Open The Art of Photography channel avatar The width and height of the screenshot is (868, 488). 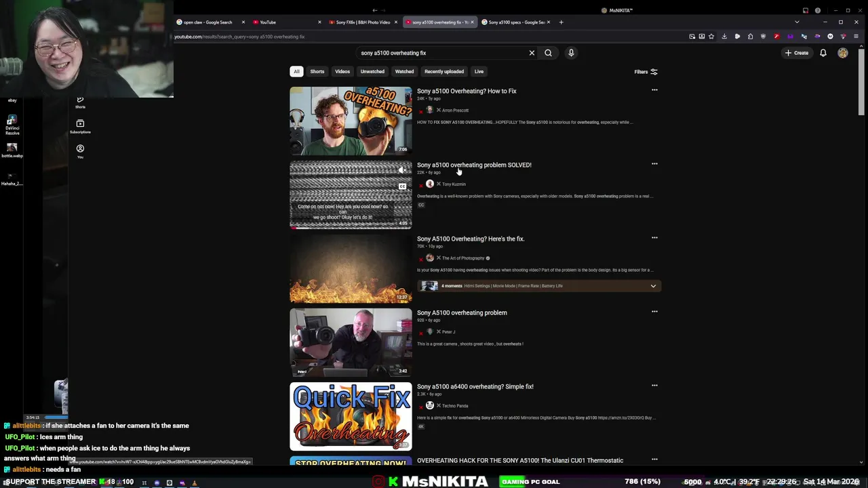point(429,258)
